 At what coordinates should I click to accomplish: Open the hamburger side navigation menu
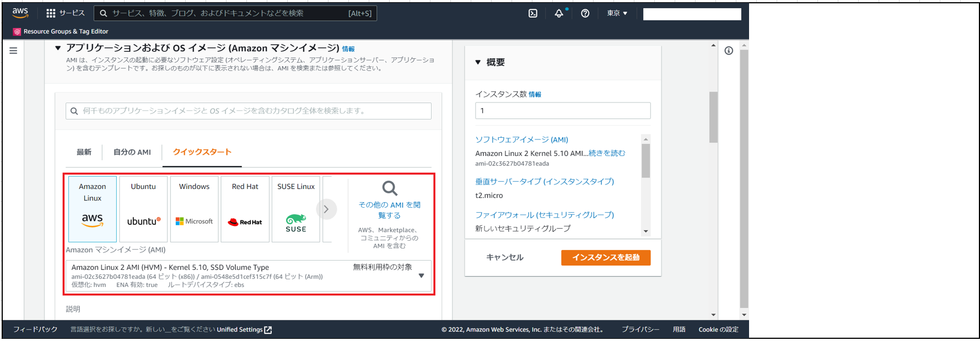[13, 51]
